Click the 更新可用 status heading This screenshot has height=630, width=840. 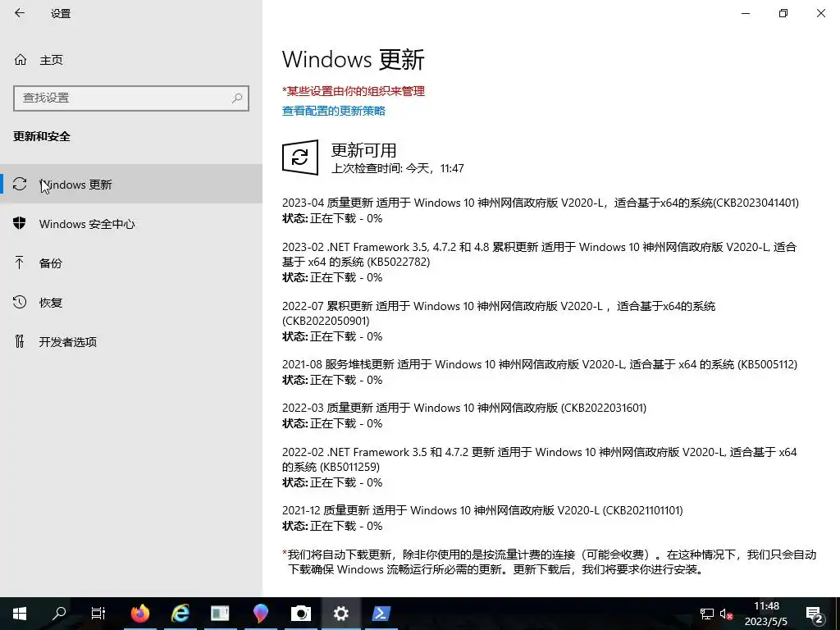pyautogui.click(x=363, y=150)
